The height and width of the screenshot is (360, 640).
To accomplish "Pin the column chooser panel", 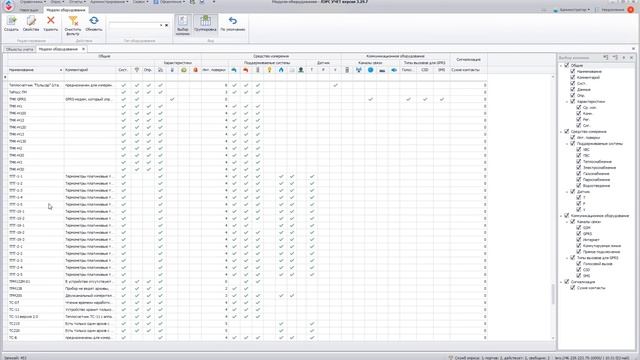I will coord(624,58).
